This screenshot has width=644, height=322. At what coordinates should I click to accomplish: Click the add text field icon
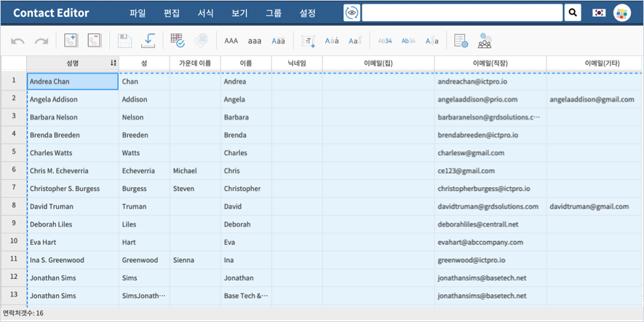pyautogui.click(x=309, y=41)
